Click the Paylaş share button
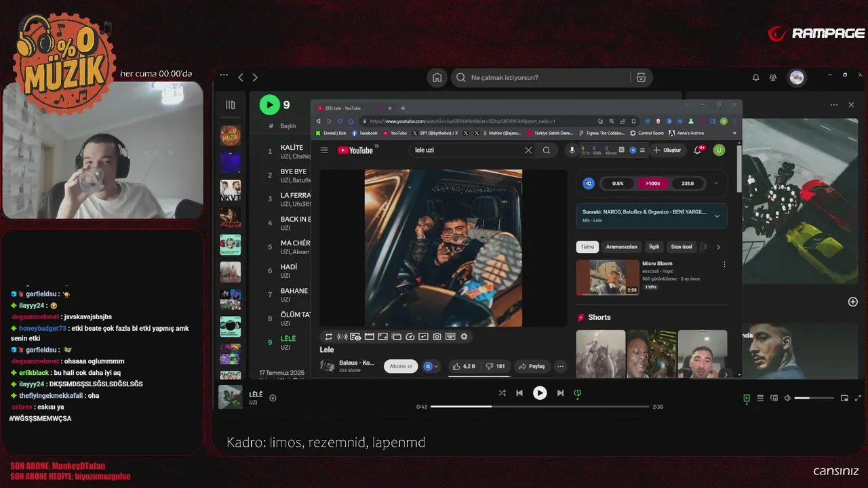The height and width of the screenshot is (488, 868). [x=532, y=366]
